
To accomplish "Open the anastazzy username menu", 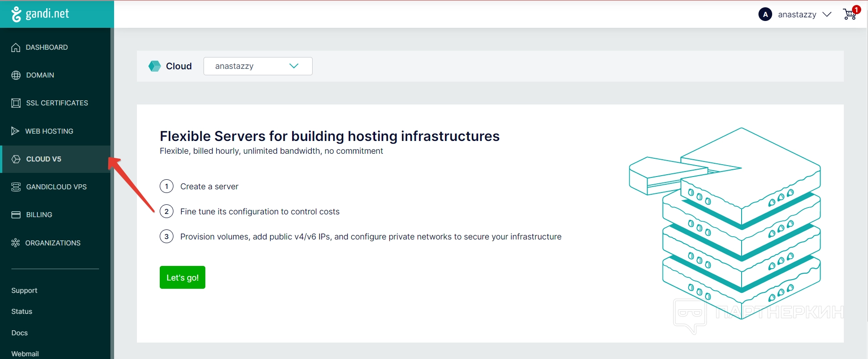I will (797, 15).
